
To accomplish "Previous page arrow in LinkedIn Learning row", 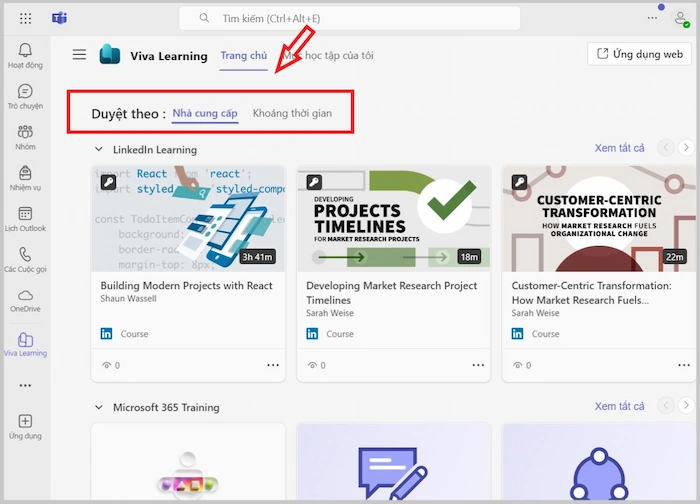I will click(666, 147).
